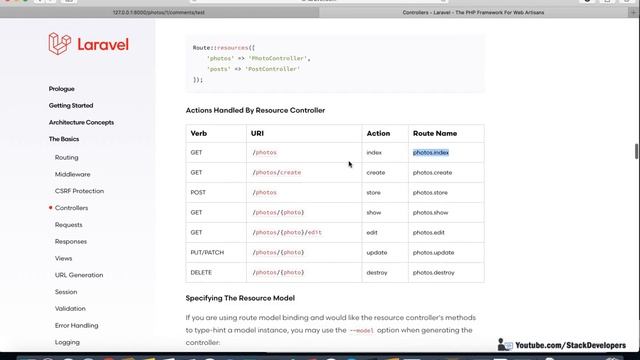640x360 pixels.
Task: Open URL Generation page
Action: click(x=79, y=275)
